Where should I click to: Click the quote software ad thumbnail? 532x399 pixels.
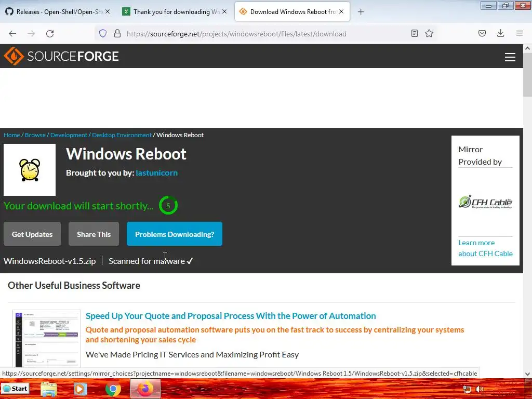pos(47,338)
